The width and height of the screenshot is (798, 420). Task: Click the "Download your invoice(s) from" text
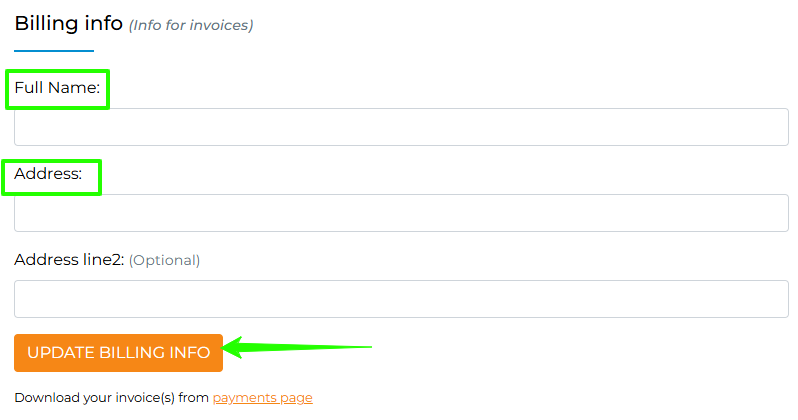[111, 397]
